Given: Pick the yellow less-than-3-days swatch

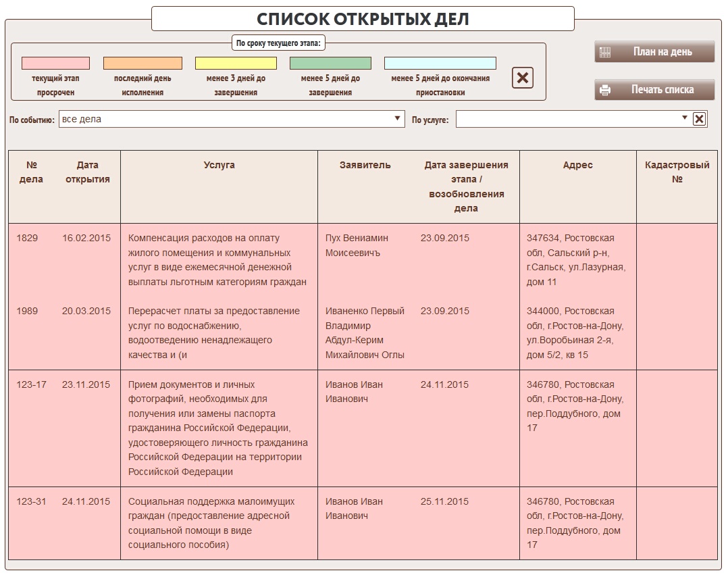Looking at the screenshot, I should [x=236, y=63].
